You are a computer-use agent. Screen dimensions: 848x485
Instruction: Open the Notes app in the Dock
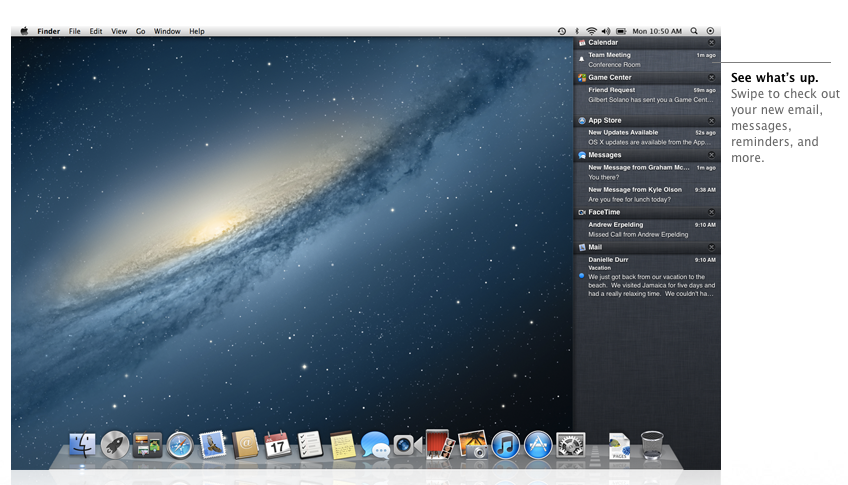[x=342, y=445]
